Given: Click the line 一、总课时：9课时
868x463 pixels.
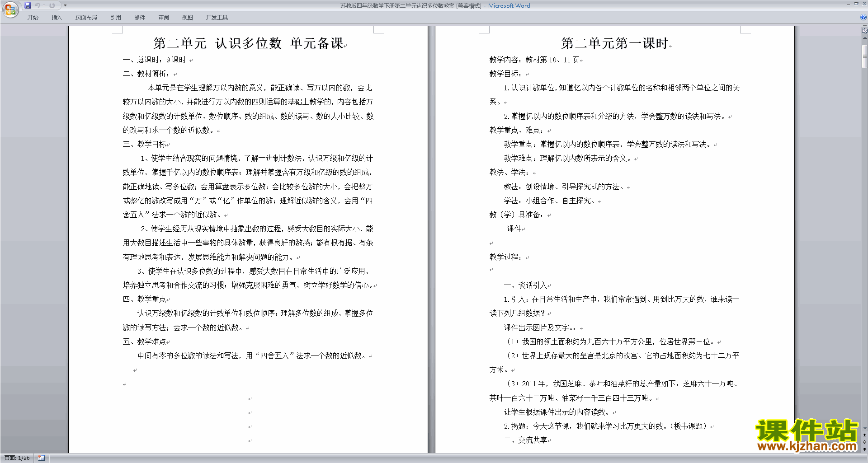Looking at the screenshot, I should pyautogui.click(x=155, y=60).
